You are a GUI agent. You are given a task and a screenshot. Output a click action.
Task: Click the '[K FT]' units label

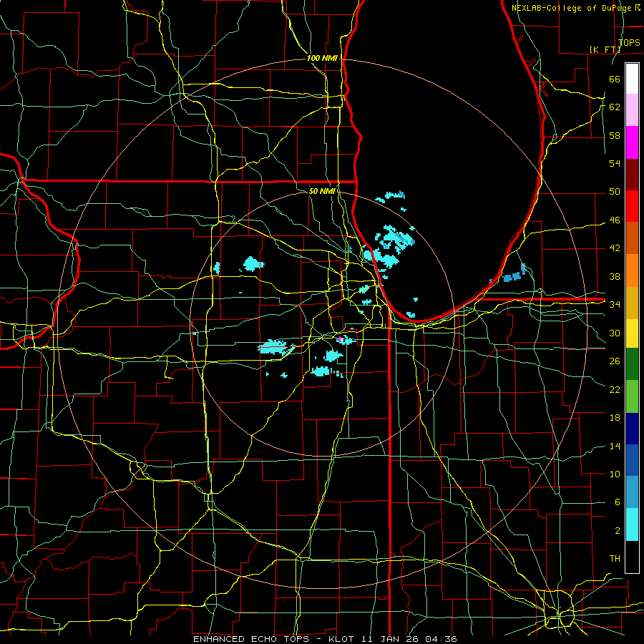[605, 49]
